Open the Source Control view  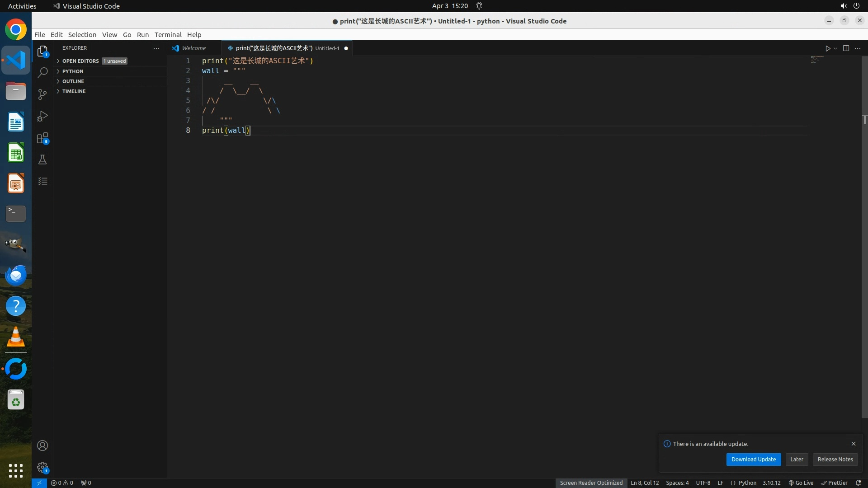tap(42, 94)
